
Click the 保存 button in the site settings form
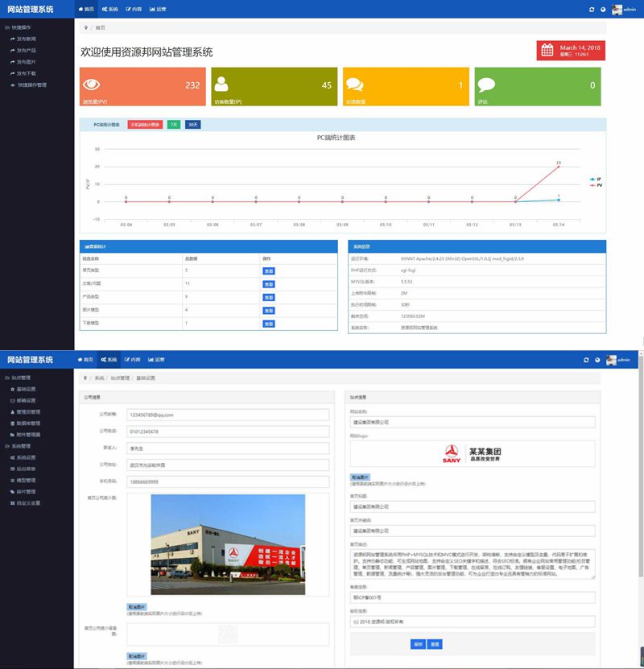point(418,644)
